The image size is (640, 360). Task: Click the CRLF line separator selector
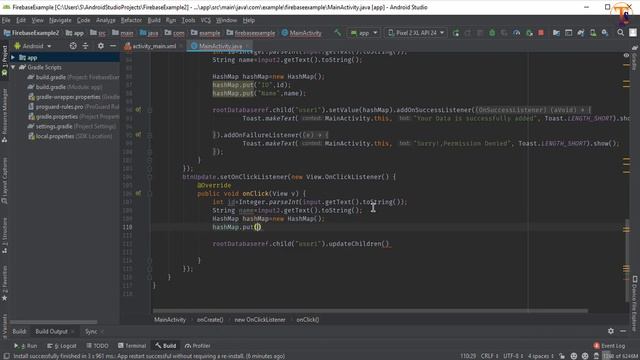coord(489,356)
